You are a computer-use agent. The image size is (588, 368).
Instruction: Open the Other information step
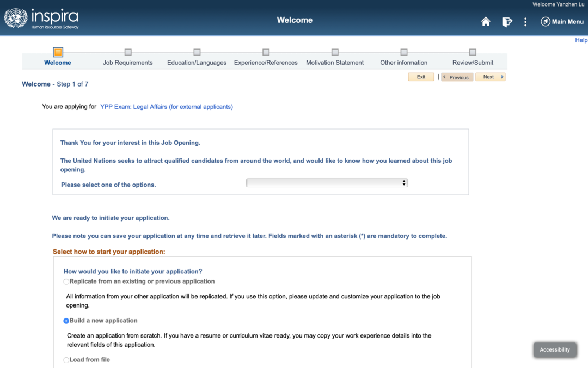point(403,63)
